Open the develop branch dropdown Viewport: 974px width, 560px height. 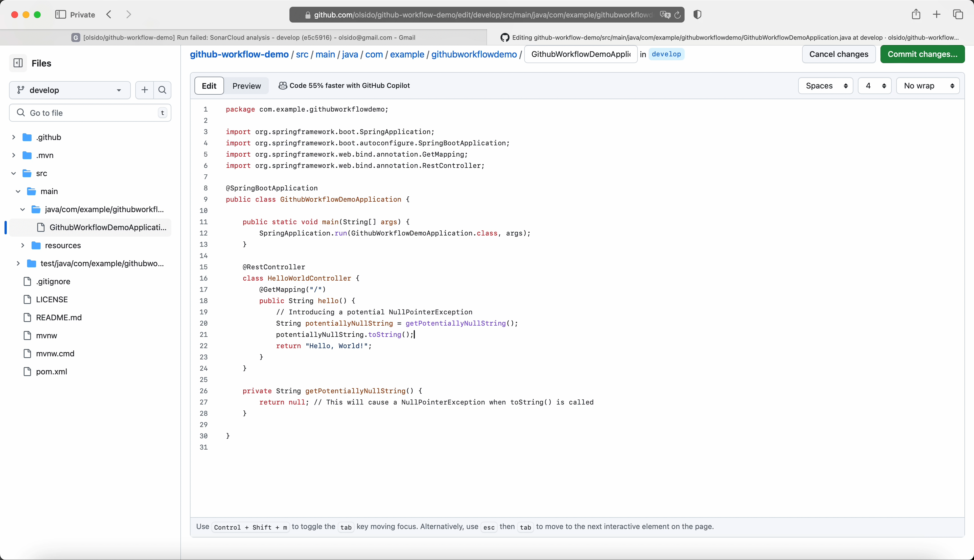70,90
